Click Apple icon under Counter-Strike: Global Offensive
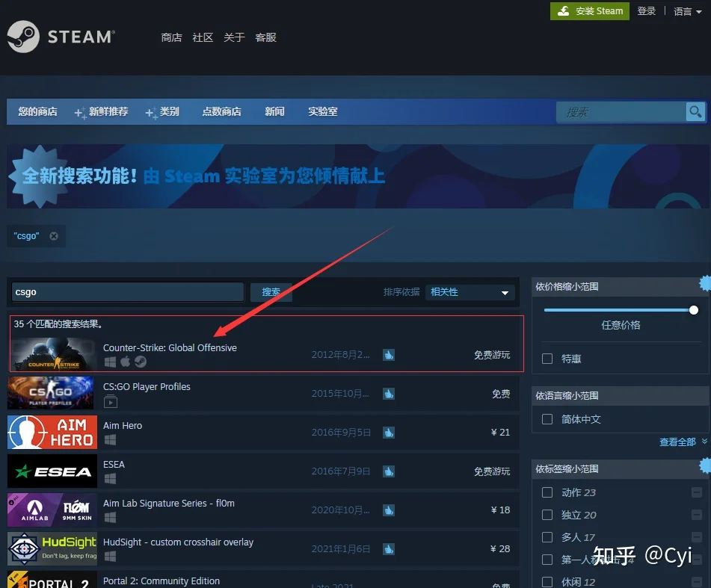The height and width of the screenshot is (588, 711). [x=125, y=361]
